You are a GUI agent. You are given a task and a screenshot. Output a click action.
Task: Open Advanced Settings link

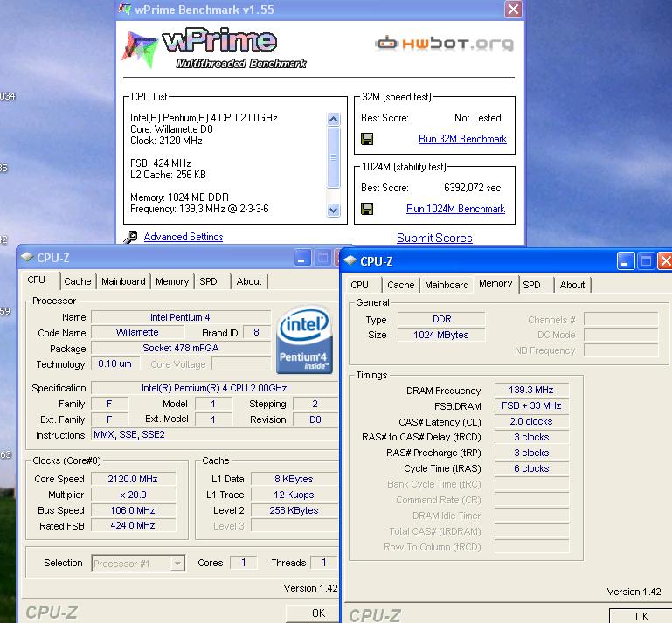tap(184, 237)
